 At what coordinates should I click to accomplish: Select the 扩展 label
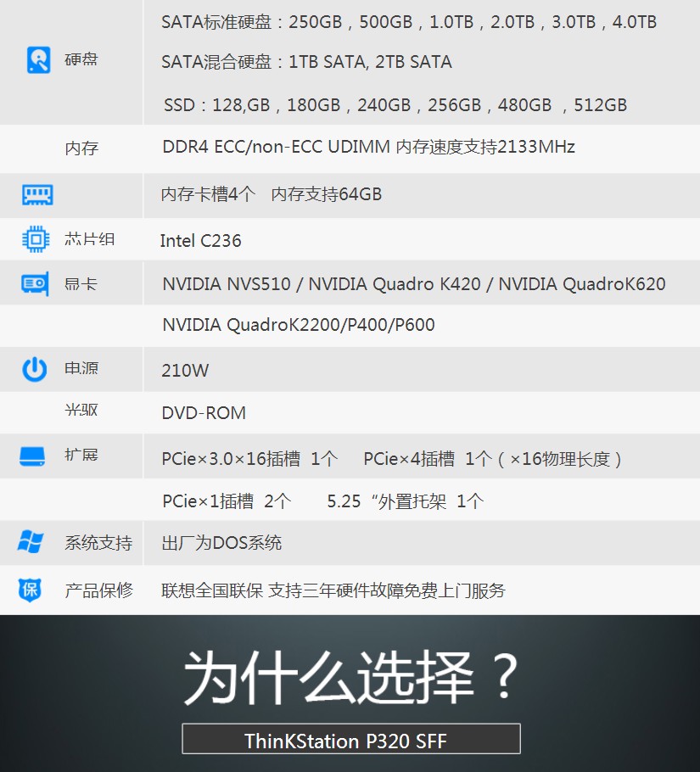click(81, 455)
